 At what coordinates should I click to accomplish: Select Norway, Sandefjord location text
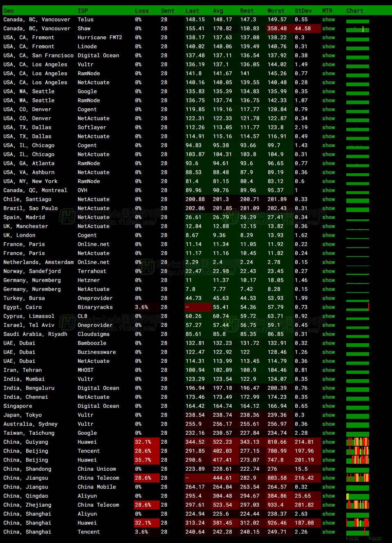[32, 271]
